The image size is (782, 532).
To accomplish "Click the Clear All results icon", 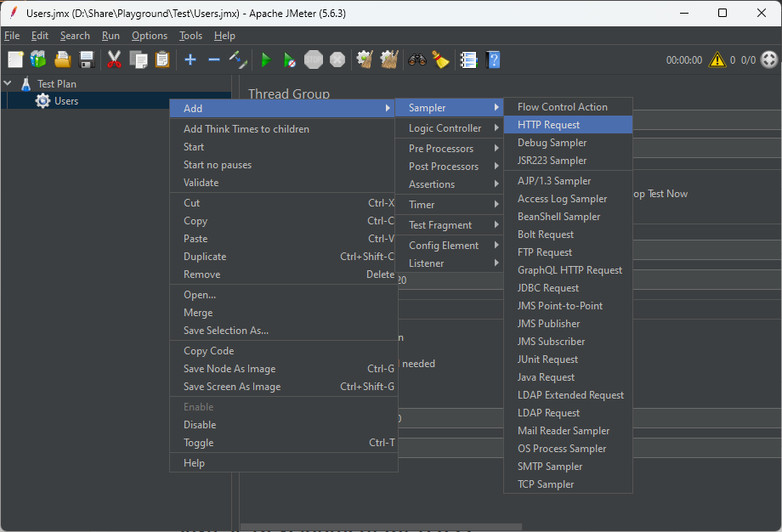I will pos(389,59).
